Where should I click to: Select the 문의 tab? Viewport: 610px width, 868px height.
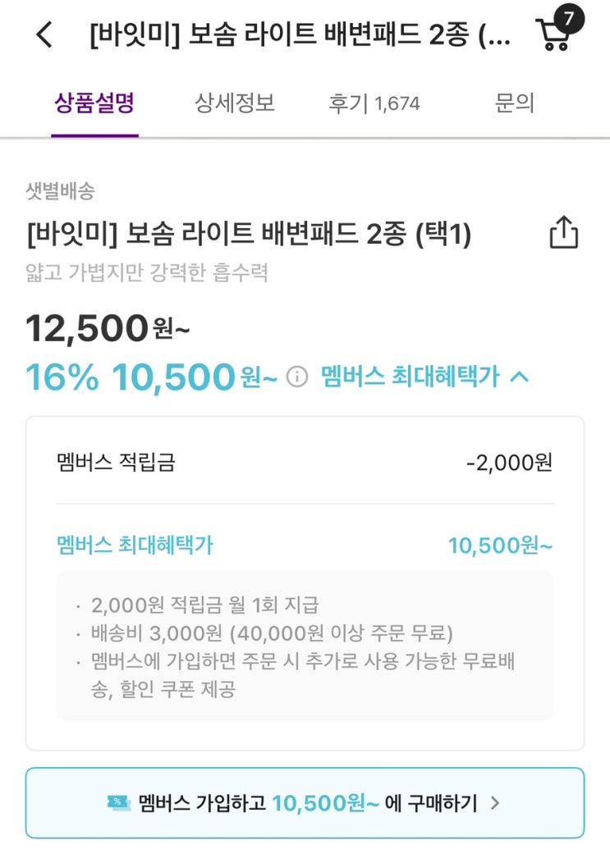(x=515, y=103)
